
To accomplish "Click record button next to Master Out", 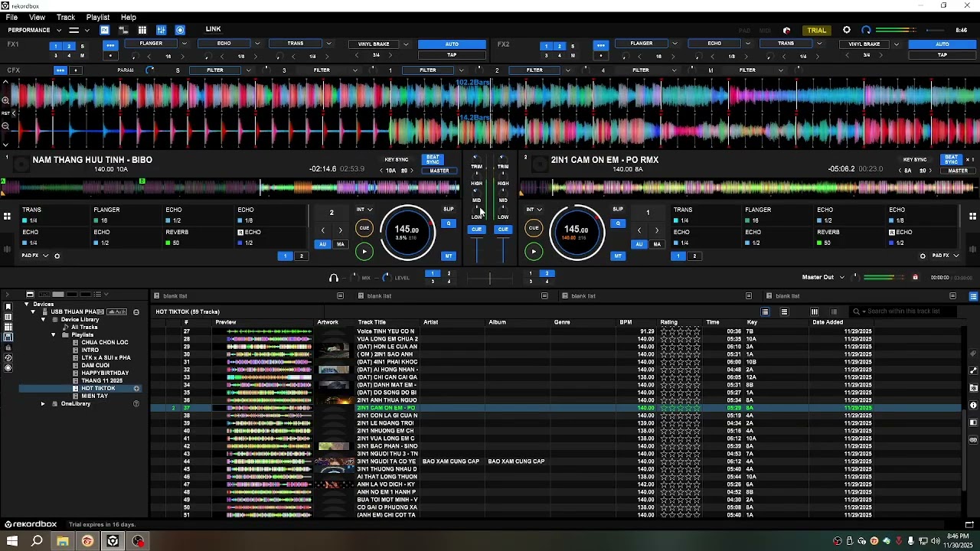I will point(915,277).
